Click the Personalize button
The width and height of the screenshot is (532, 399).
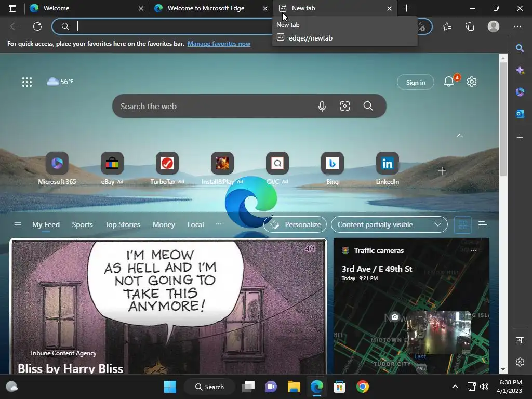(x=295, y=224)
